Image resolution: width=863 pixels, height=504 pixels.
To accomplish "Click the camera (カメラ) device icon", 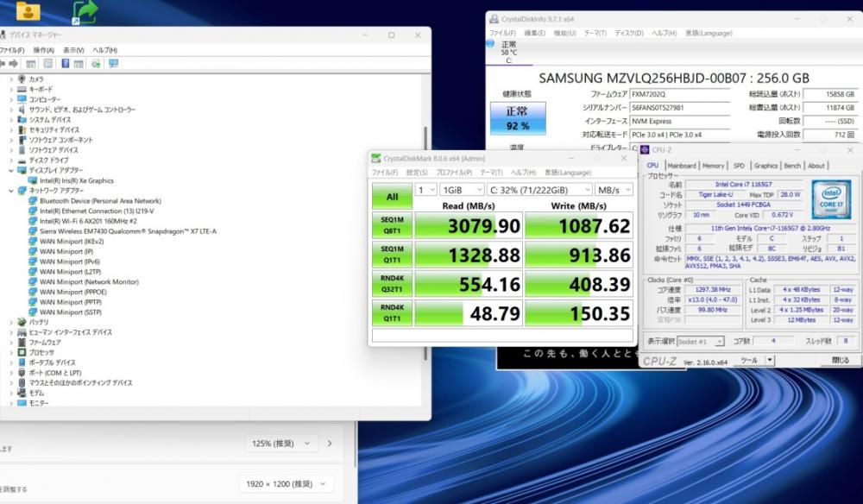I will [x=22, y=79].
